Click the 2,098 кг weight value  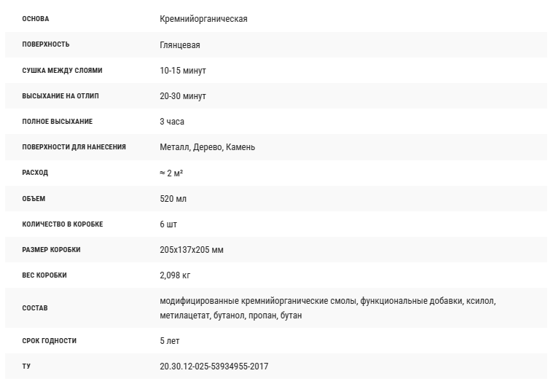pos(175,275)
